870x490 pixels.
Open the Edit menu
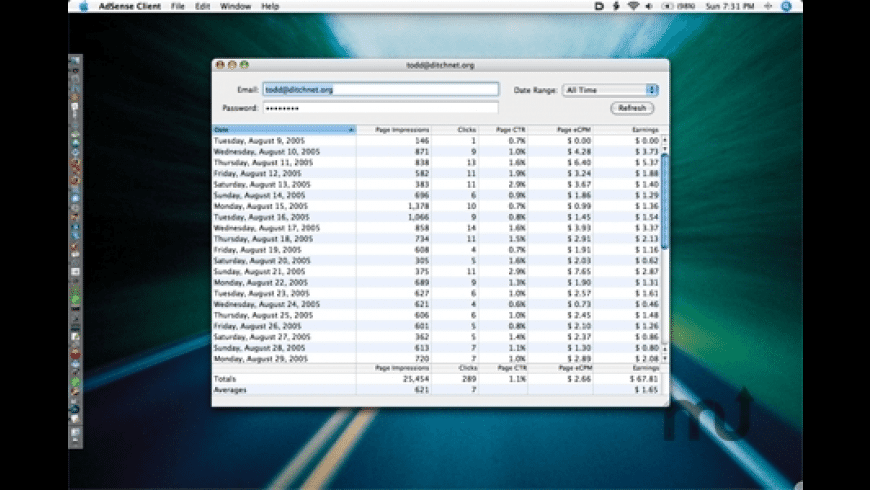[203, 6]
